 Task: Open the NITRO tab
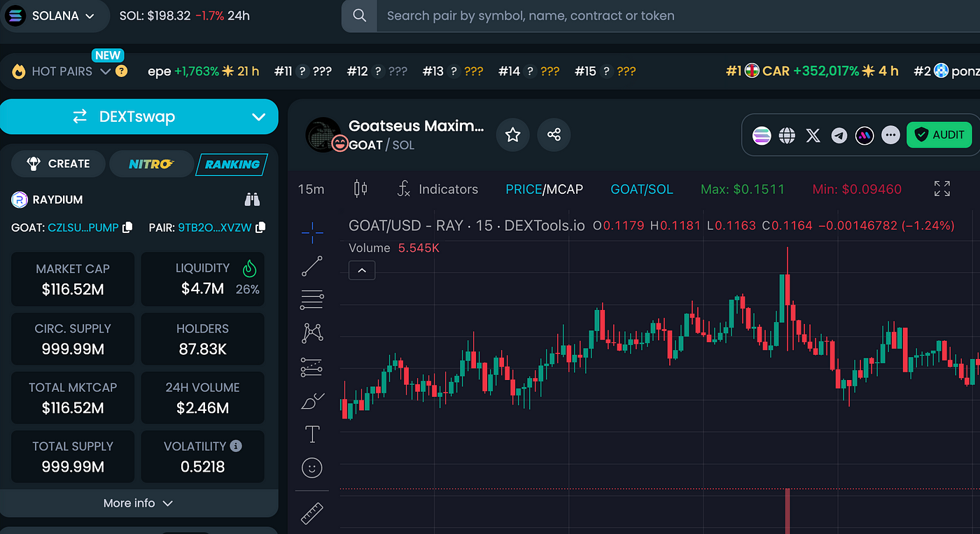[x=151, y=164]
